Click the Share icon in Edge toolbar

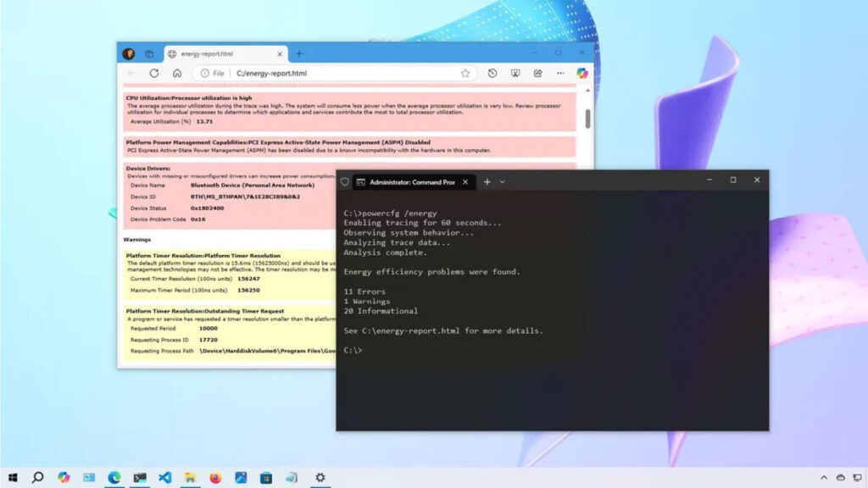coord(537,74)
